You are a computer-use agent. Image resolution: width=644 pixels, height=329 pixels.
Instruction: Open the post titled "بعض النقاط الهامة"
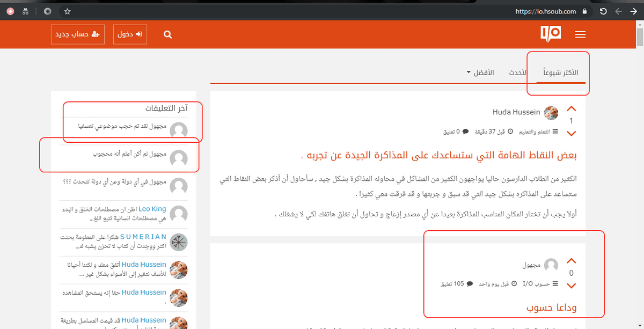coord(439,156)
